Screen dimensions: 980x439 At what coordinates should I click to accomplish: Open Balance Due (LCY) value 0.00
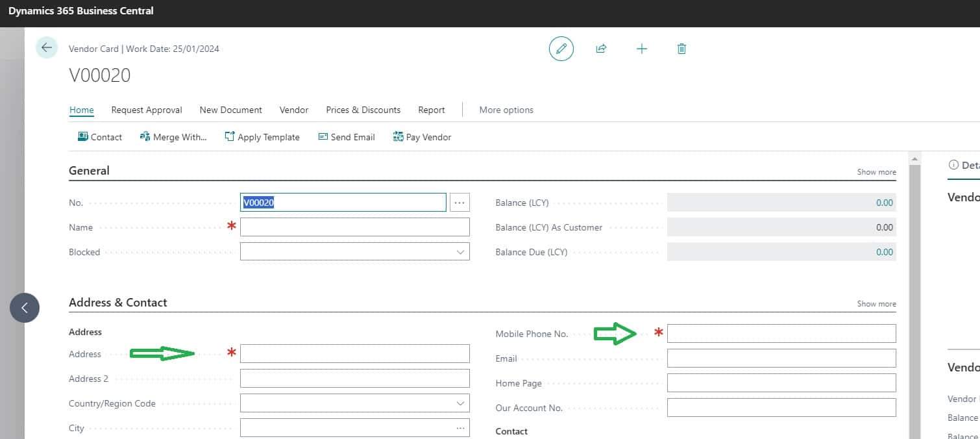pyautogui.click(x=885, y=252)
